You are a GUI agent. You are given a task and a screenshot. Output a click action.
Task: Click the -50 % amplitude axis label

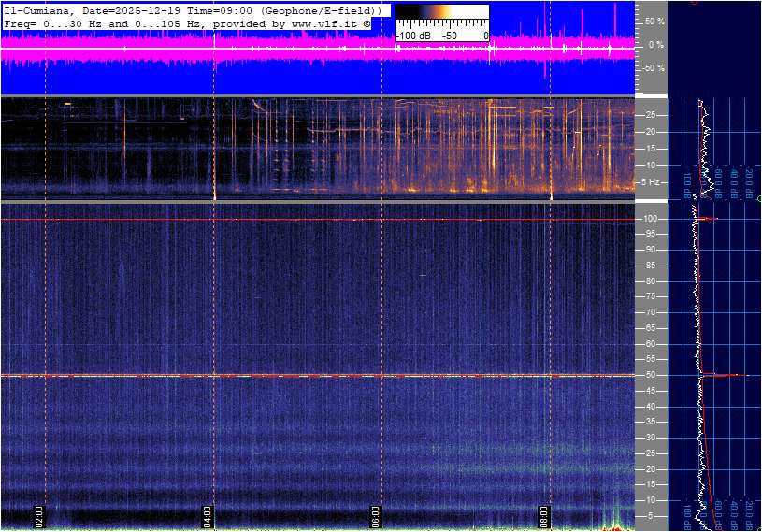[x=653, y=68]
